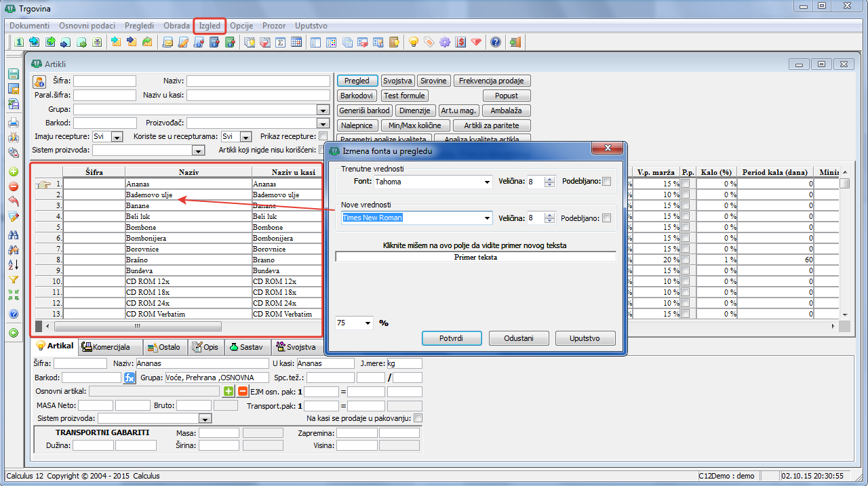Check 'Na kasi se prodaje u pakovanju' box
The width and height of the screenshot is (868, 486).
click(x=418, y=418)
